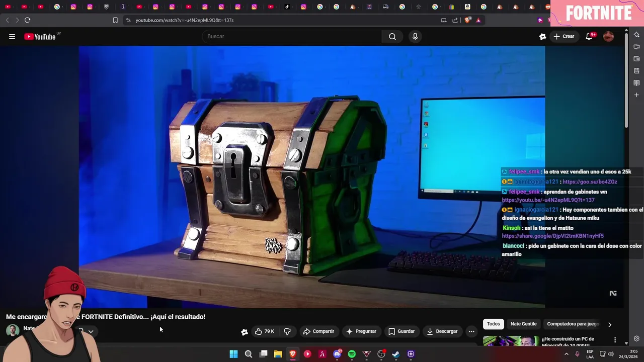Click the Descargar button
The width and height of the screenshot is (644, 362).
tap(442, 331)
